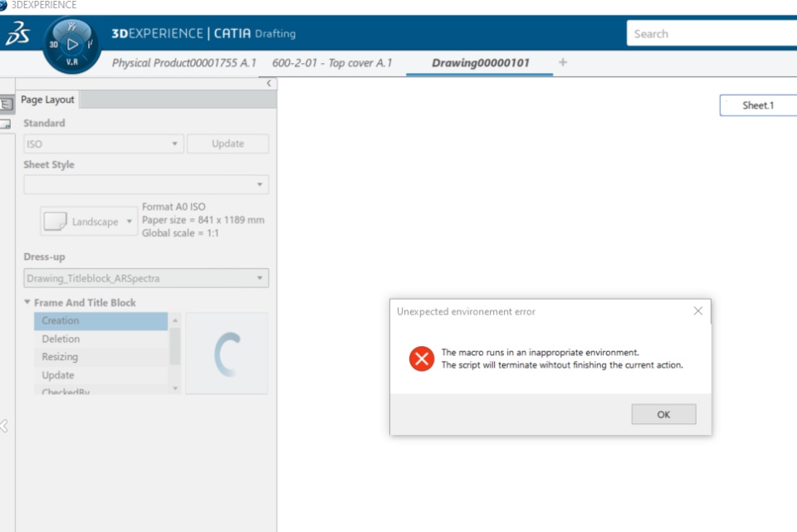The height and width of the screenshot is (532, 797).
Task: Click the right quadrant of the compass
Action: pyautogui.click(x=90, y=44)
